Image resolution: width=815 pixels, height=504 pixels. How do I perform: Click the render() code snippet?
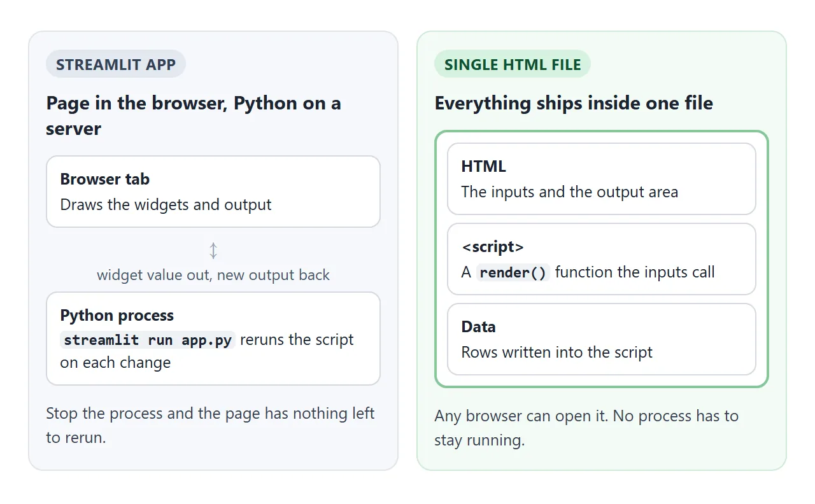[513, 272]
